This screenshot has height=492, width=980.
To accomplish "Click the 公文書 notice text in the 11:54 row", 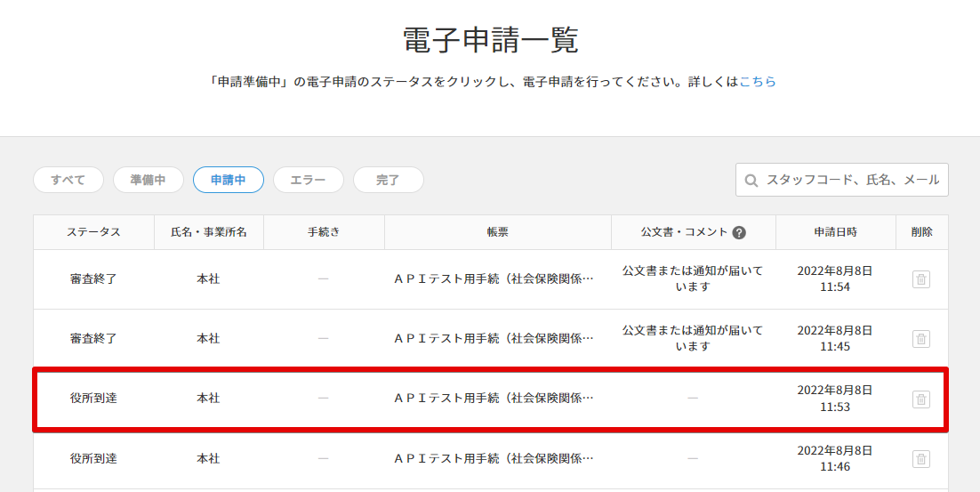I will tap(693, 278).
